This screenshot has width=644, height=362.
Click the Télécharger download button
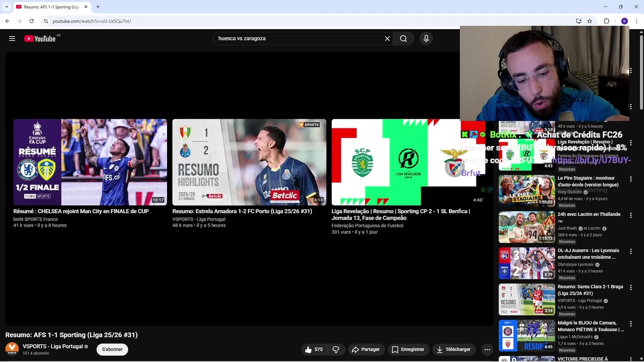(x=454, y=349)
